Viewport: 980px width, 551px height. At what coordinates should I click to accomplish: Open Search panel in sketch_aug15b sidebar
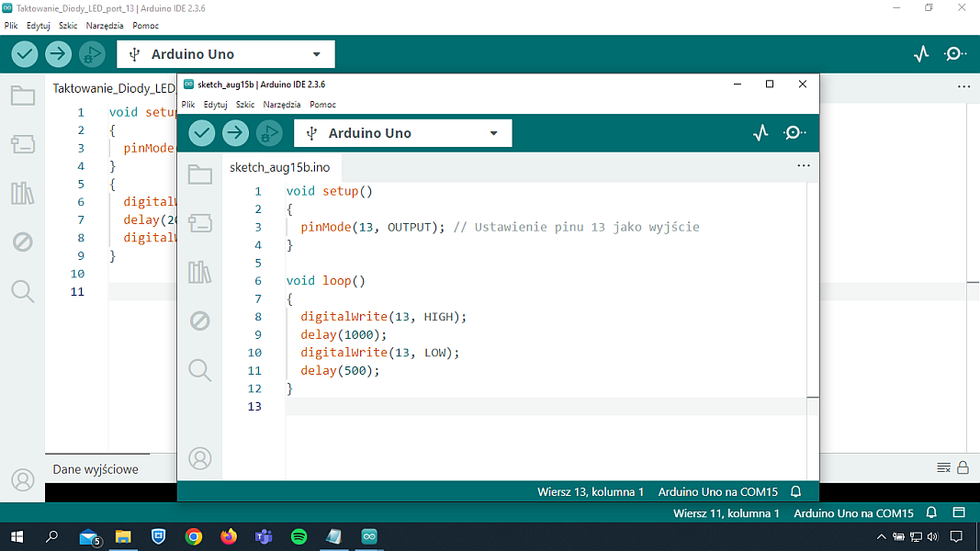tap(200, 370)
